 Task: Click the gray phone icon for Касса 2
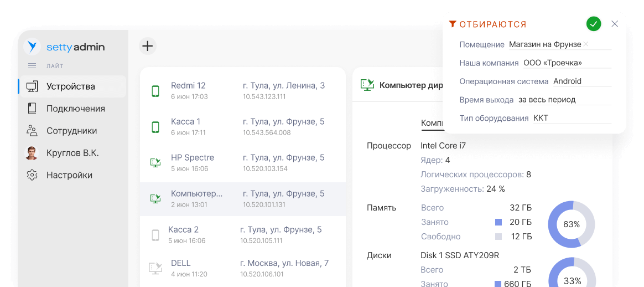(155, 235)
